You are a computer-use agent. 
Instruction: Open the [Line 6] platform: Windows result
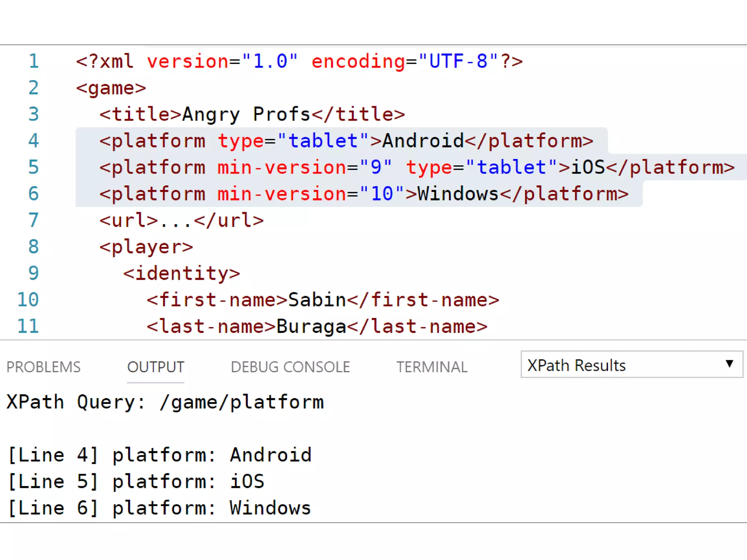159,508
